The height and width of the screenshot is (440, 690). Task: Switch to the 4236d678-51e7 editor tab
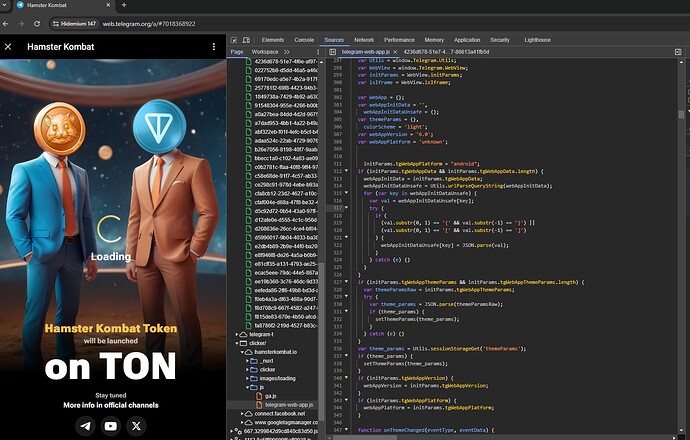(x=446, y=52)
